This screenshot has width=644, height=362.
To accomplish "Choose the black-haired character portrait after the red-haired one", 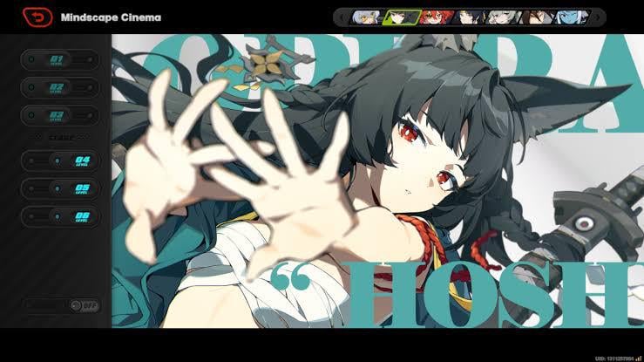I will (x=471, y=17).
